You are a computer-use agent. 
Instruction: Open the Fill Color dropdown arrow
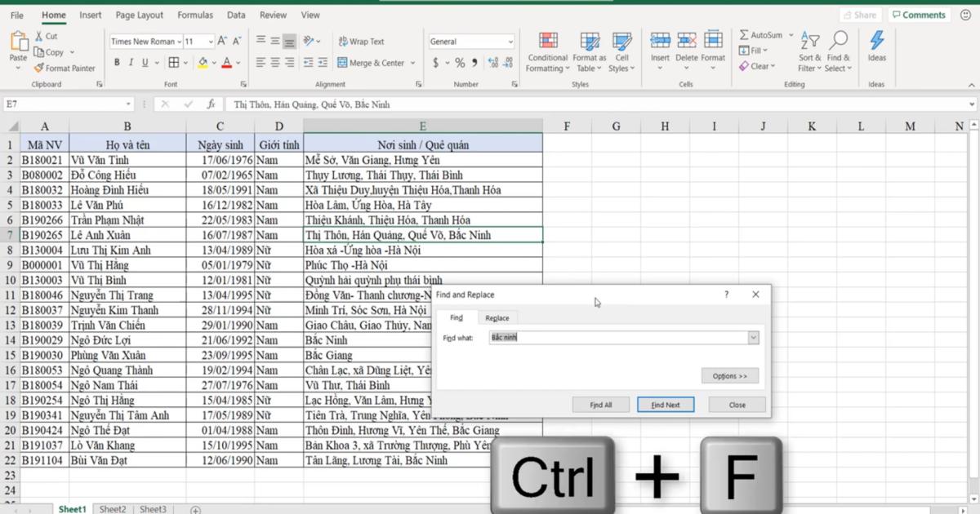point(214,63)
